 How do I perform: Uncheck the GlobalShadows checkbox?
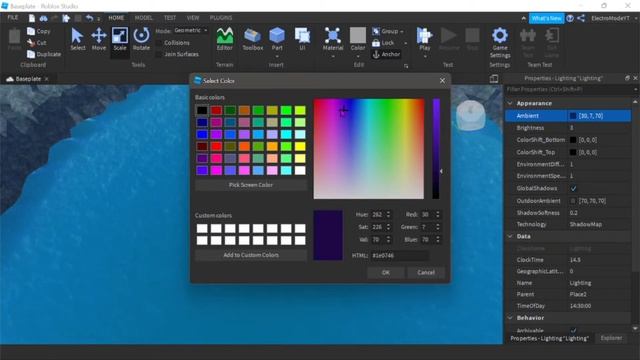[x=573, y=189]
